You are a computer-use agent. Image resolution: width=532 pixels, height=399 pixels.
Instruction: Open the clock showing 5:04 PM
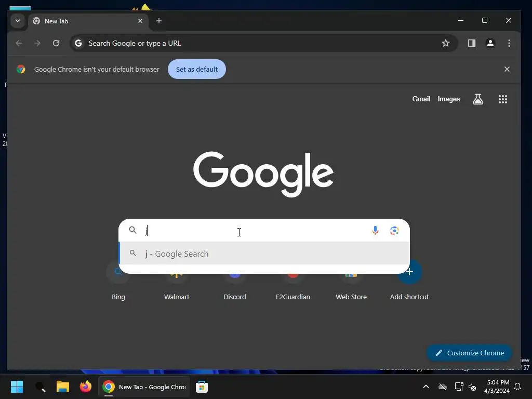497,387
